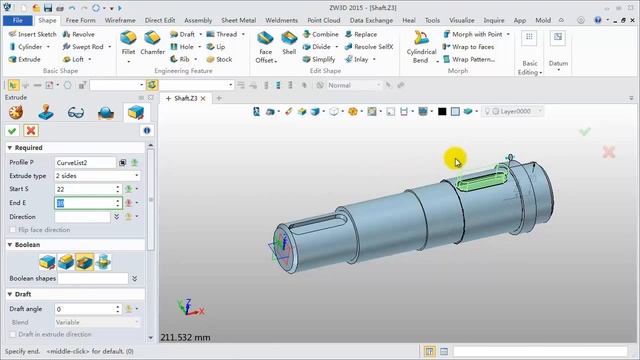This screenshot has width=640, height=360.
Task: Open the Extrude type dropdown
Action: (x=97, y=176)
